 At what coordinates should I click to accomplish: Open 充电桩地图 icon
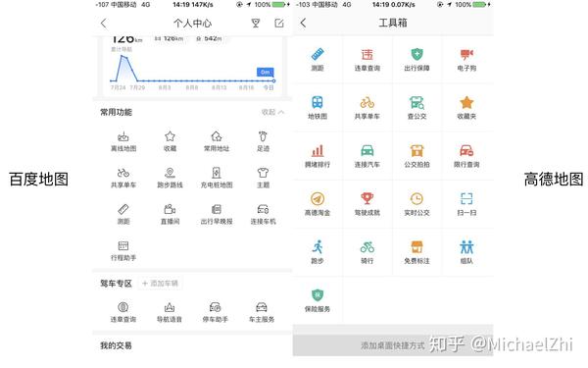pos(217,178)
